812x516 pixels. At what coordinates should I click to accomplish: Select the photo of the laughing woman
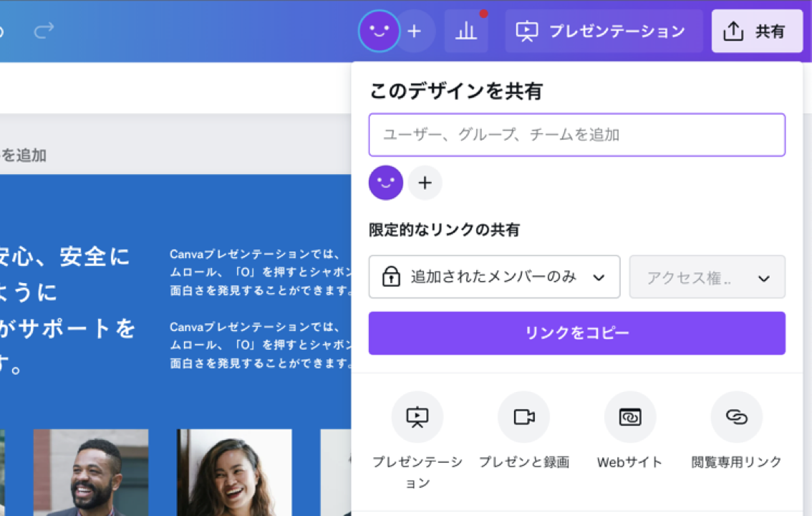[235, 472]
